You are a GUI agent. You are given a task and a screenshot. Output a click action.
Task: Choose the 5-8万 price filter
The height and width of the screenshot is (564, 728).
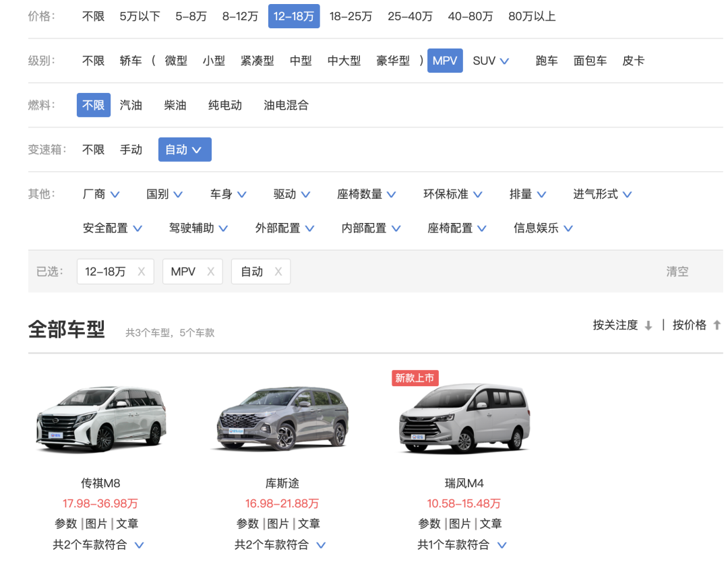coord(191,16)
